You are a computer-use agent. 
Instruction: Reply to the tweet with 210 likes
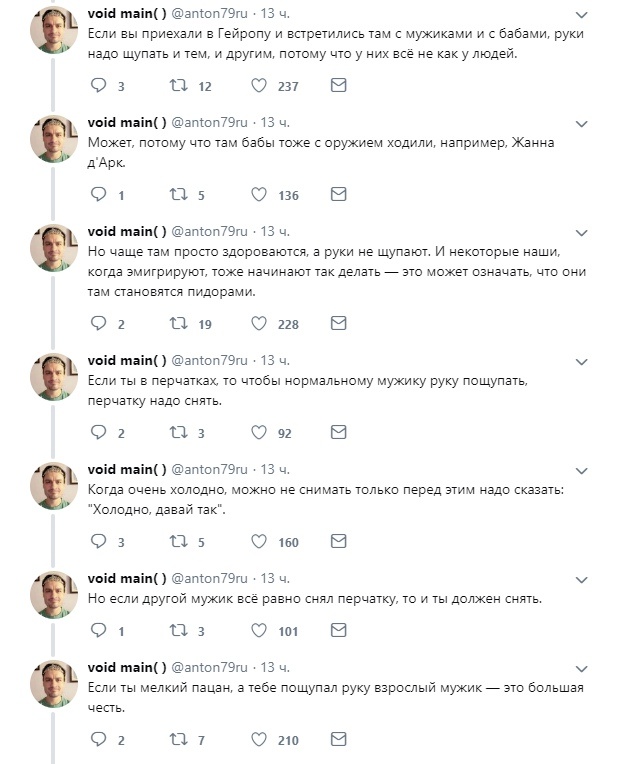(98, 740)
